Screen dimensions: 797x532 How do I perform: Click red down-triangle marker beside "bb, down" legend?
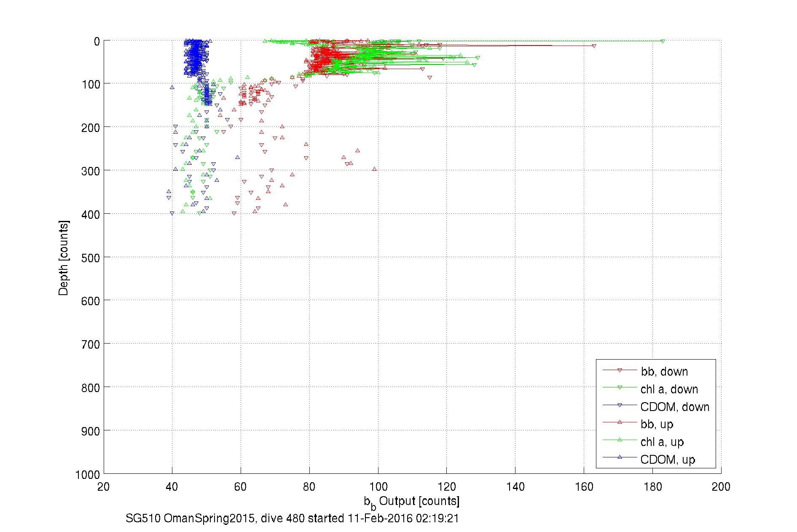(x=620, y=371)
